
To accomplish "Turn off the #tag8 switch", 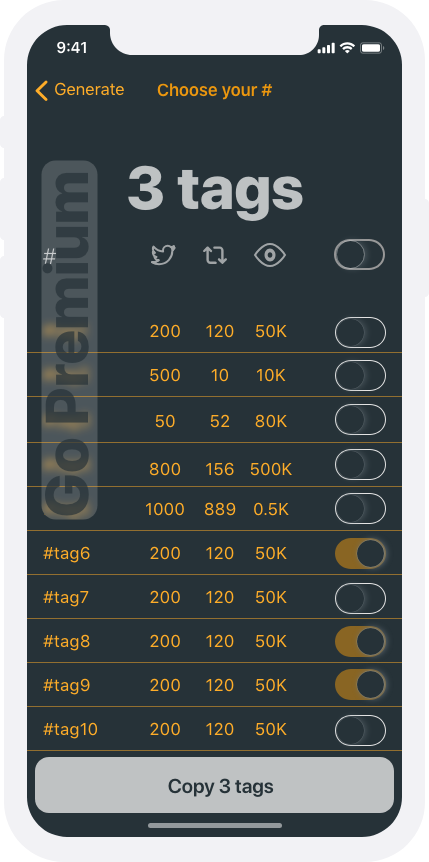I will [360, 642].
